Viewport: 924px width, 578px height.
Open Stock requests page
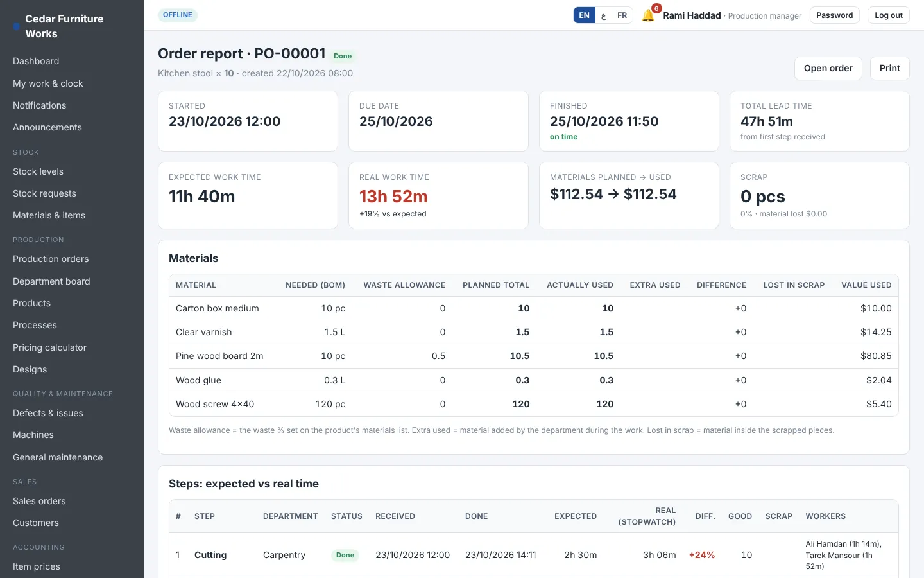point(44,193)
